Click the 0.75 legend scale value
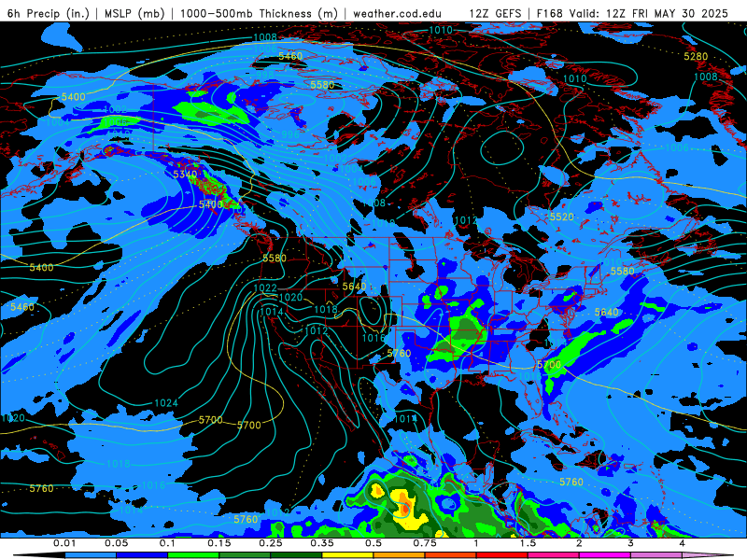This screenshot has height=560, width=747. [x=425, y=543]
